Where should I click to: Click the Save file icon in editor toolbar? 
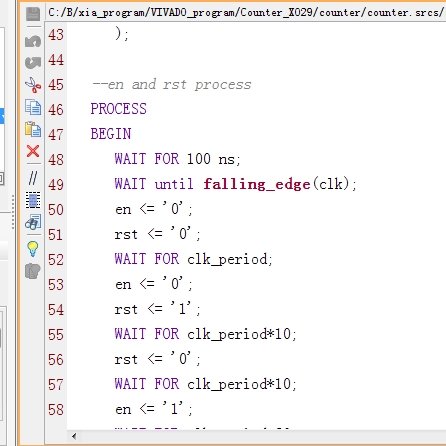(33, 14)
